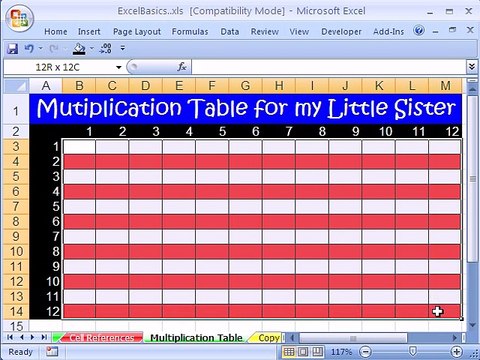Click the horizontal scrollbar thumb
The height and width of the screenshot is (360, 480).
353,338
